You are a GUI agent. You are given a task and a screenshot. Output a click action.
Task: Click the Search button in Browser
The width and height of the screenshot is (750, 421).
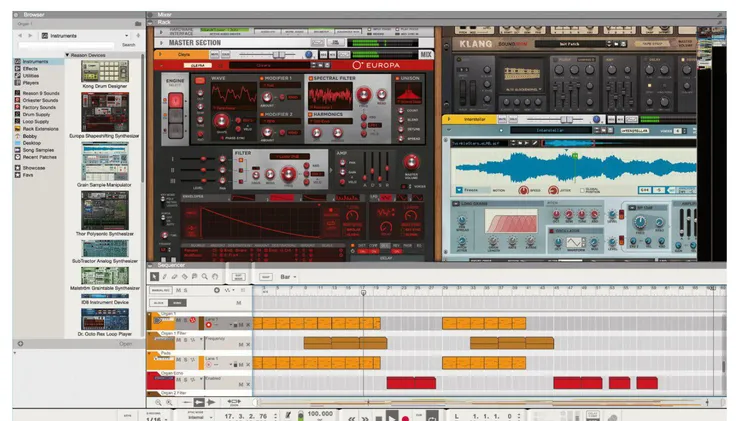pyautogui.click(x=129, y=45)
